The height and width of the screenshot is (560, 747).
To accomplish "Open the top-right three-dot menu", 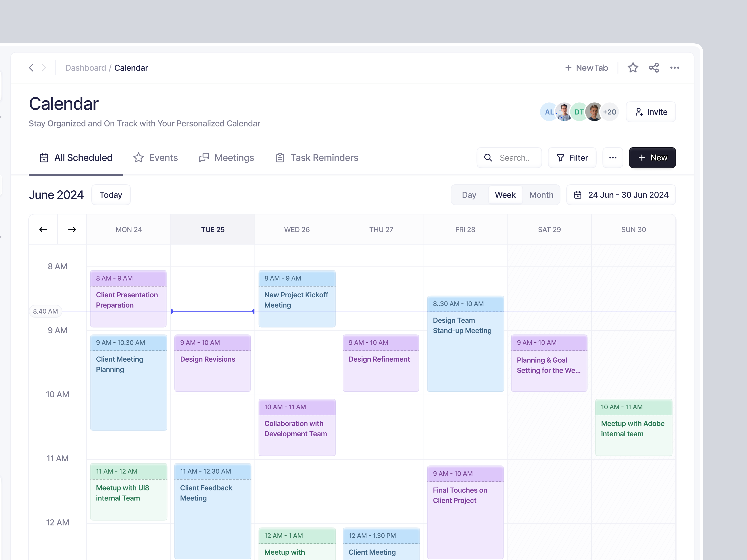I will tap(674, 67).
